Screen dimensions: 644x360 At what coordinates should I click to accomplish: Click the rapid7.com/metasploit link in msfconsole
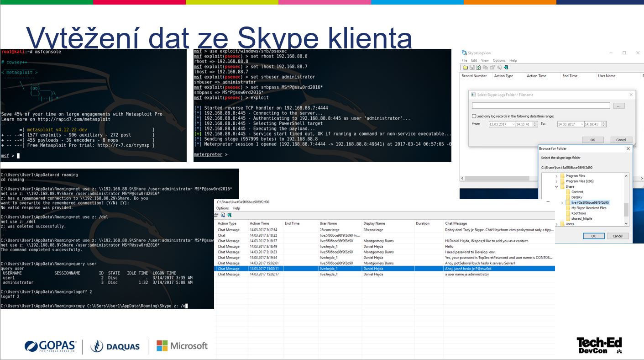81,119
